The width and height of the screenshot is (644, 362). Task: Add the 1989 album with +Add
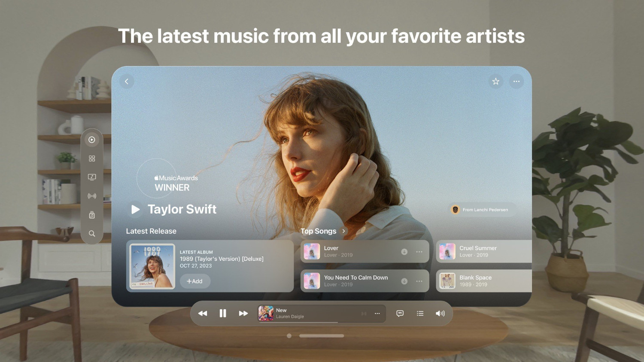195,281
